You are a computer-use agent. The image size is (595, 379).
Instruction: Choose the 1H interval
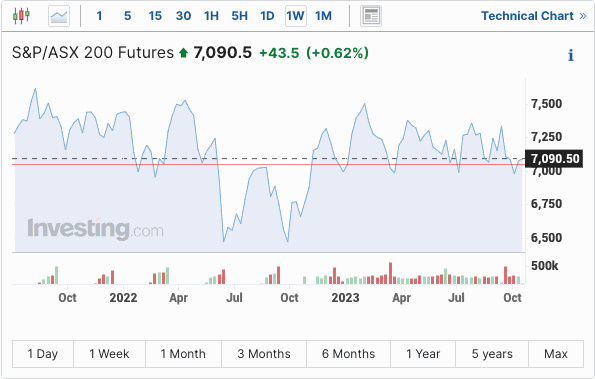[211, 16]
